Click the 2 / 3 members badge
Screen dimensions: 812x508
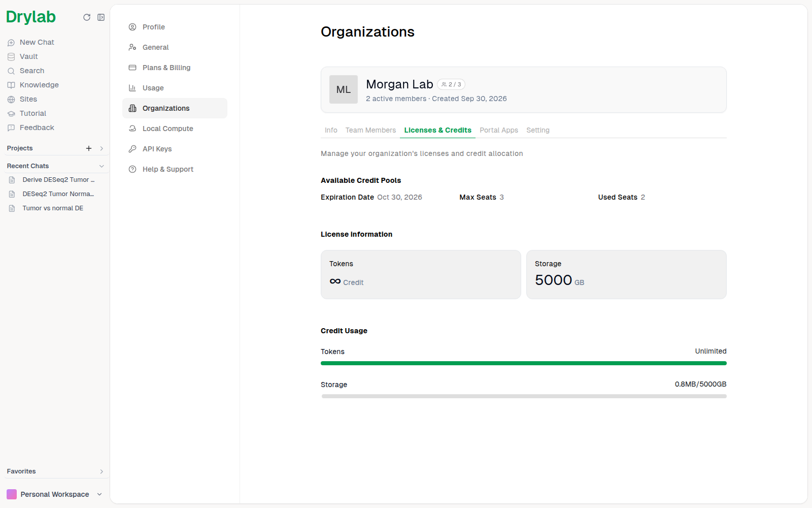[451, 84]
